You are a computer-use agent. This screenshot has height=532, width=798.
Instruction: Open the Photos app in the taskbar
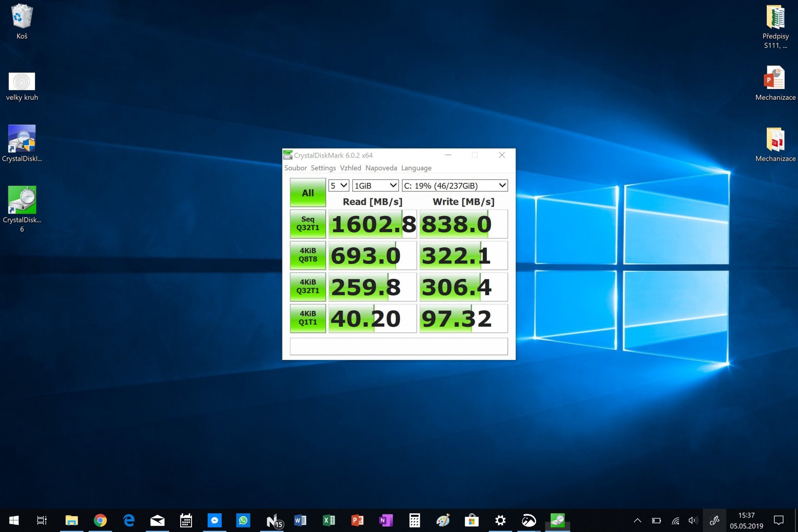pyautogui.click(x=529, y=520)
